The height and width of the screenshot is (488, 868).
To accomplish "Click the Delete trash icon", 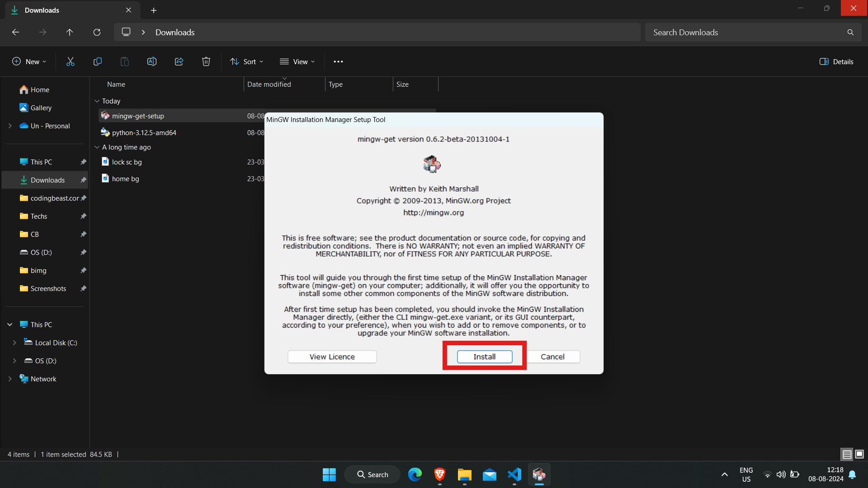I will pos(206,61).
